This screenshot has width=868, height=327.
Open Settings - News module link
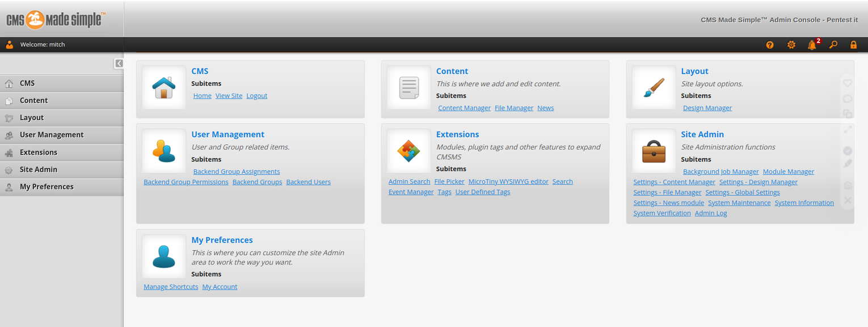668,203
